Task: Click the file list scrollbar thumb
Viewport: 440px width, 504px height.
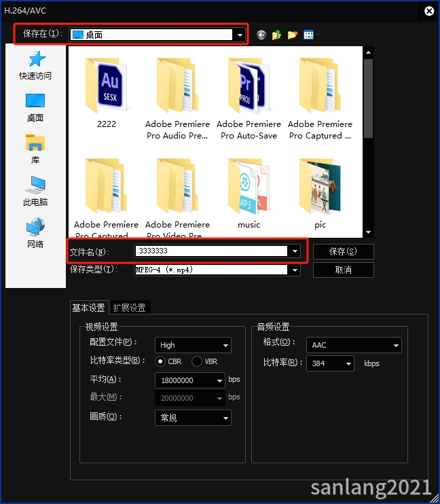Action: (368, 98)
